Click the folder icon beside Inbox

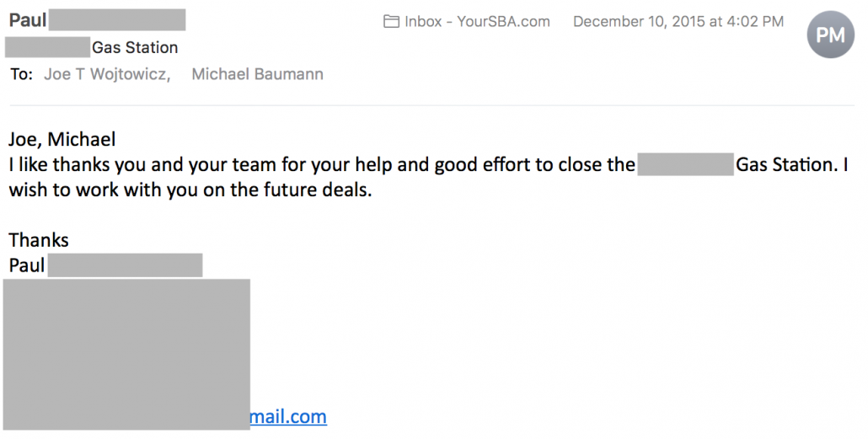tap(391, 22)
